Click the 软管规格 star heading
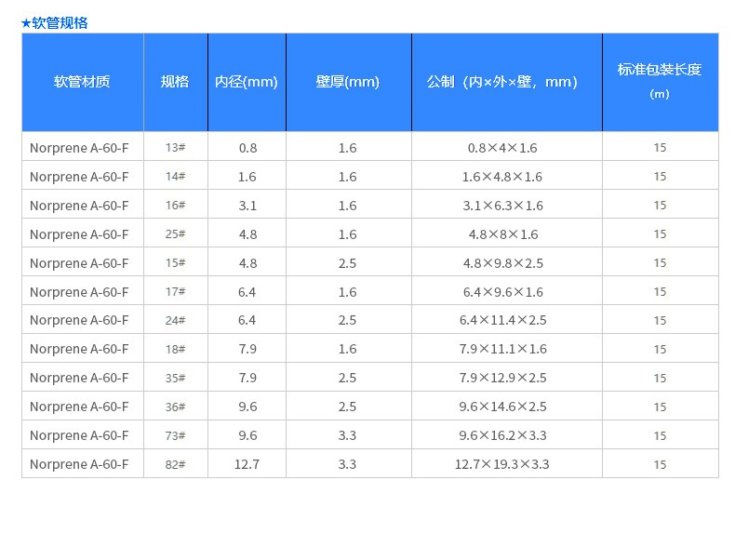The width and height of the screenshot is (735, 560). [55, 23]
